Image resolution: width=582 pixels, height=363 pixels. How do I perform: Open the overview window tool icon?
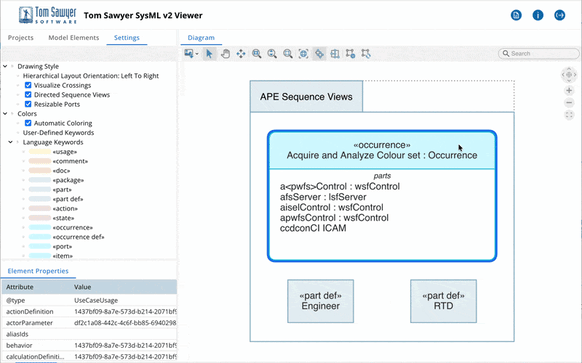coord(335,54)
